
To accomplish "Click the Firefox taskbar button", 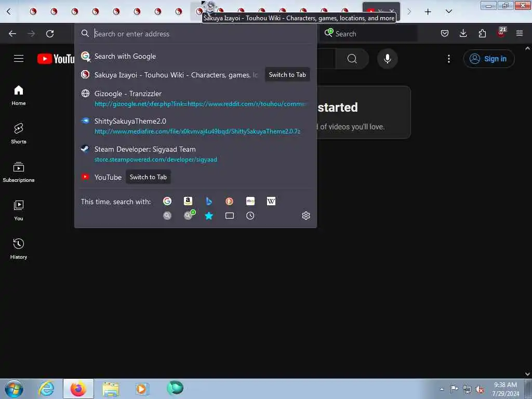I will (x=78, y=389).
